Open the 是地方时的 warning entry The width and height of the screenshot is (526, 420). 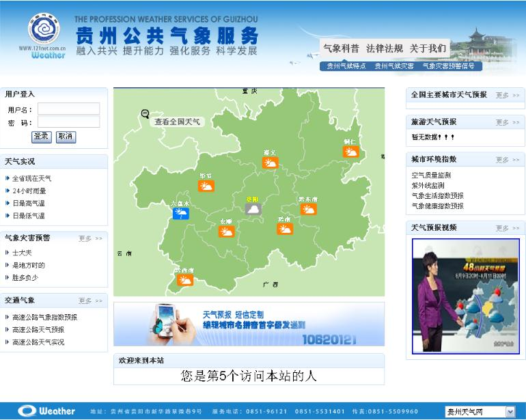click(29, 266)
